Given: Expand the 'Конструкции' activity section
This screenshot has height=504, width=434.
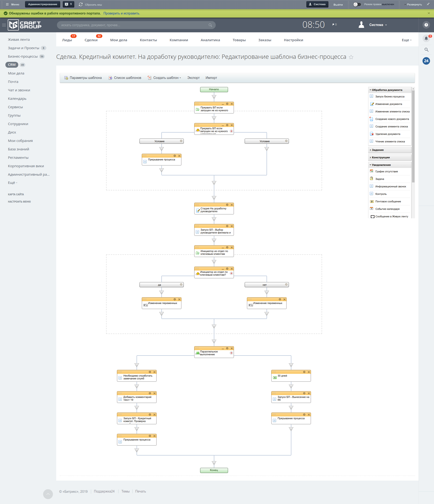Looking at the screenshot, I should (380, 158).
